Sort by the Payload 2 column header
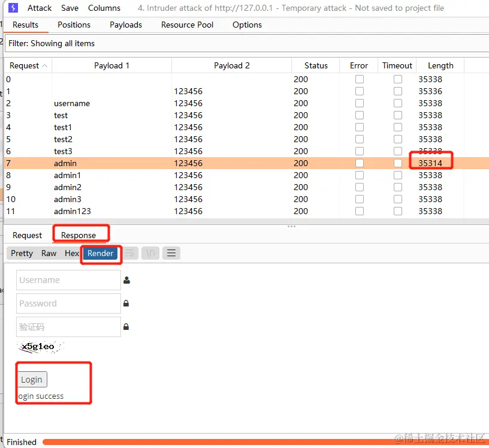 [231, 65]
